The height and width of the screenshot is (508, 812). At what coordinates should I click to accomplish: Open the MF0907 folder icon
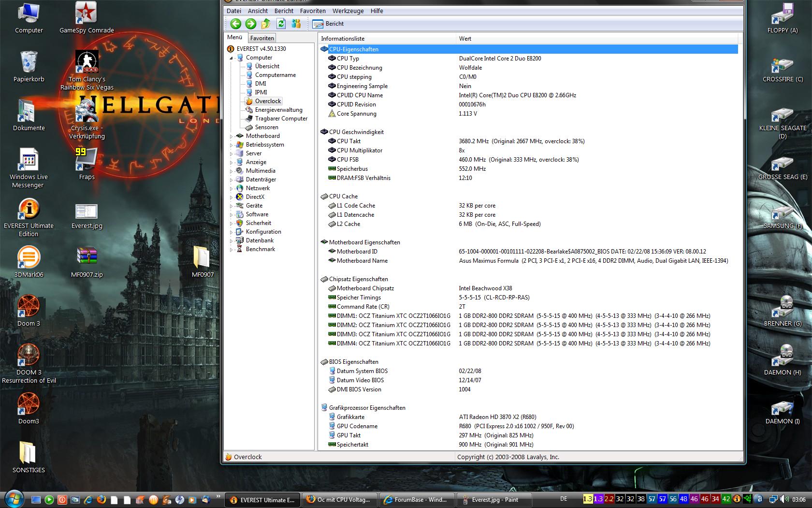(x=202, y=262)
